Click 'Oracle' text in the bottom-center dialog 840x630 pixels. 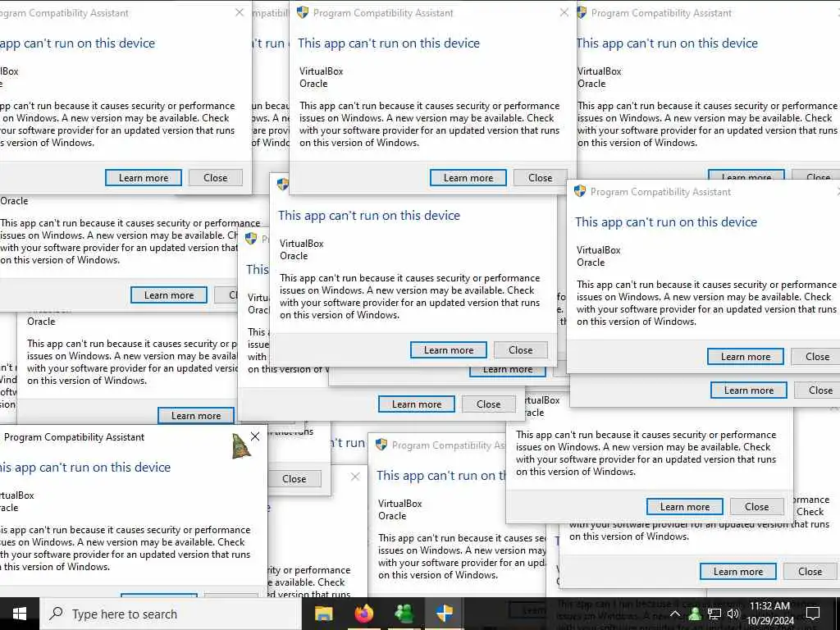392,516
